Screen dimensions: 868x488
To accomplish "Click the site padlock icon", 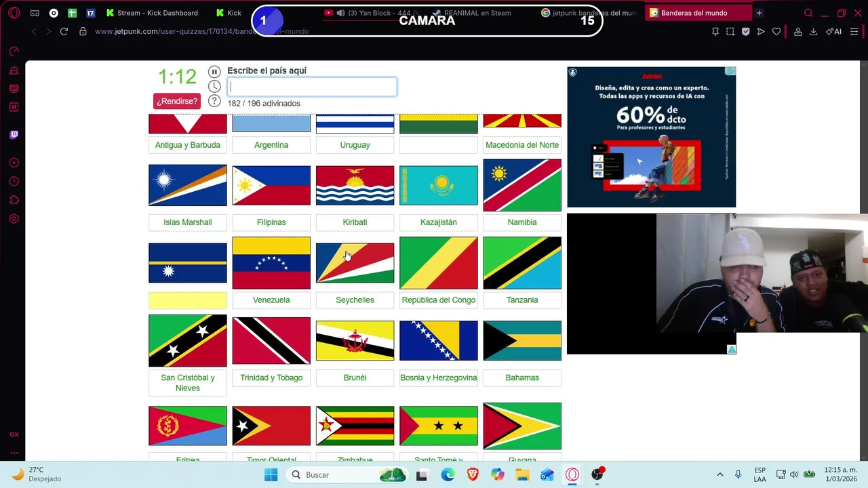I will click(83, 31).
